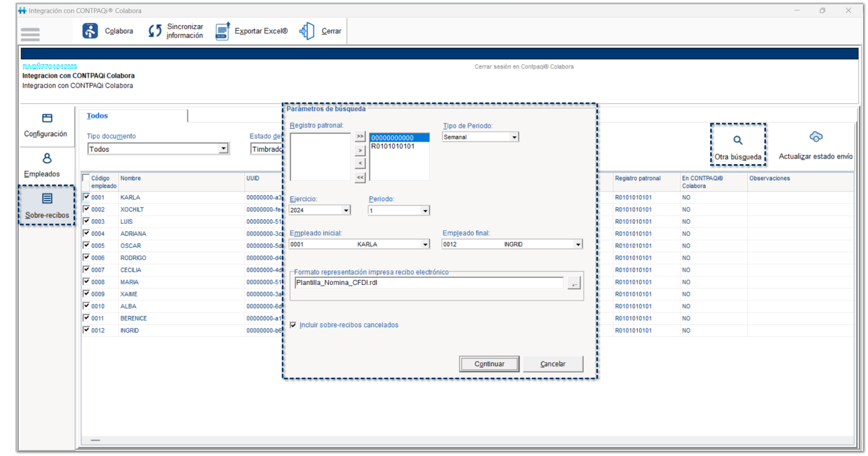Open the hamburger menu icon
The image size is (868, 456).
(x=30, y=34)
